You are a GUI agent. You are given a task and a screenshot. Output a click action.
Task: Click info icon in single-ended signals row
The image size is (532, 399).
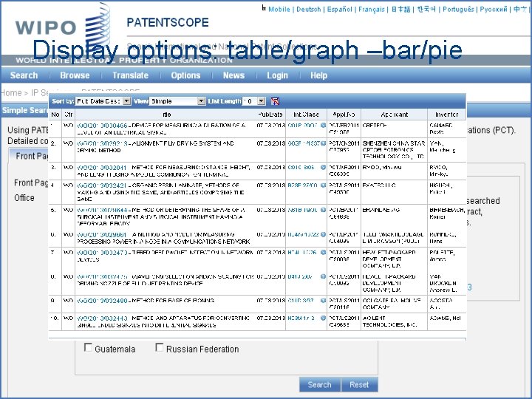[x=323, y=318]
